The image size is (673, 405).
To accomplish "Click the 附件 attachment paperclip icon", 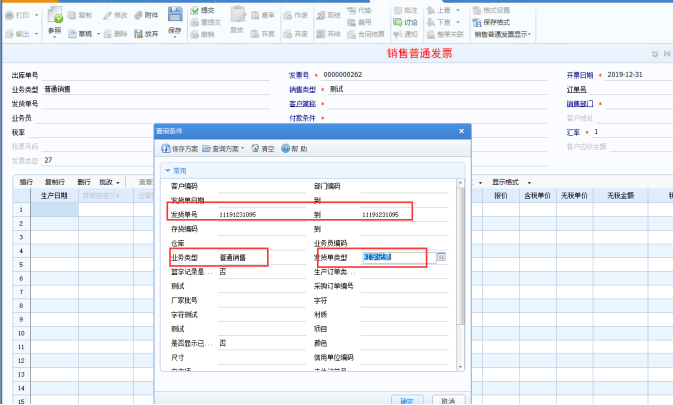I will 138,15.
